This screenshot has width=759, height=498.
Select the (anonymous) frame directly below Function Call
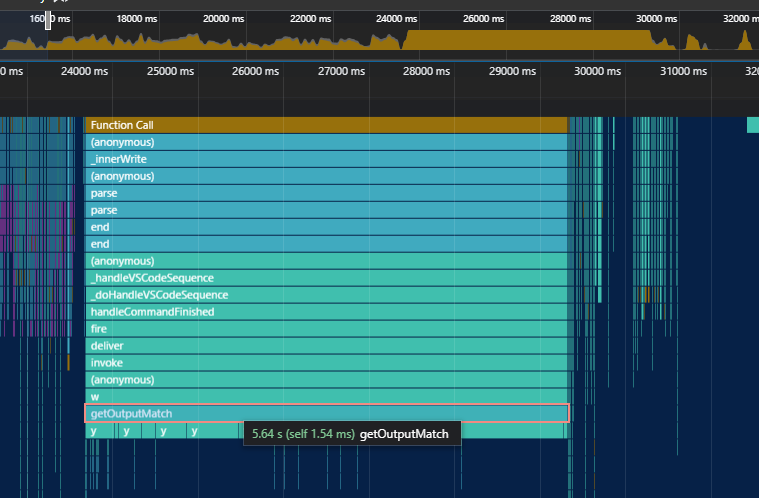[326, 142]
